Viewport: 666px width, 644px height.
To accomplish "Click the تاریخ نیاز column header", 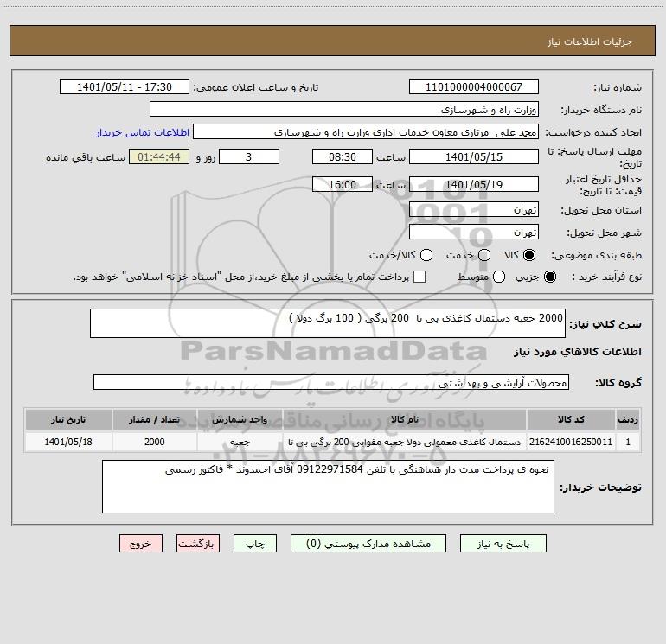I will 68,419.
